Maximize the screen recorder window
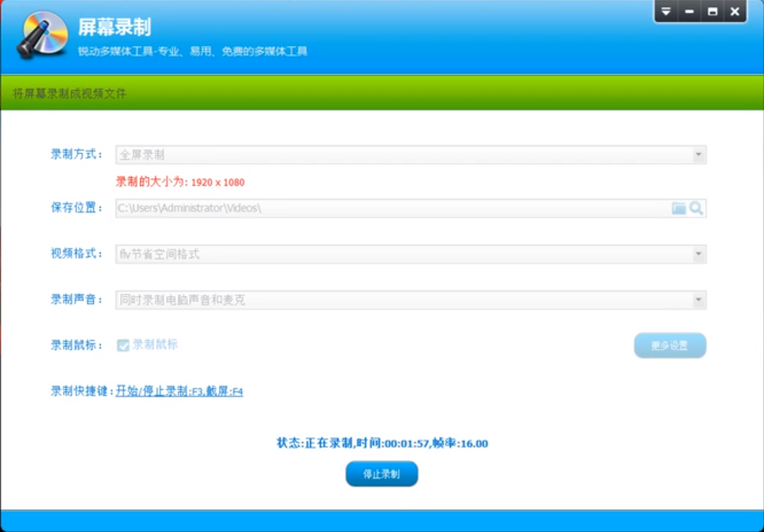Image resolution: width=764 pixels, height=532 pixels. [712, 11]
